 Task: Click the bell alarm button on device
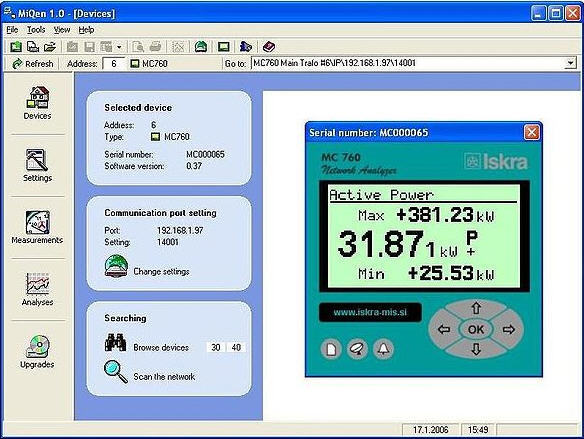[383, 349]
